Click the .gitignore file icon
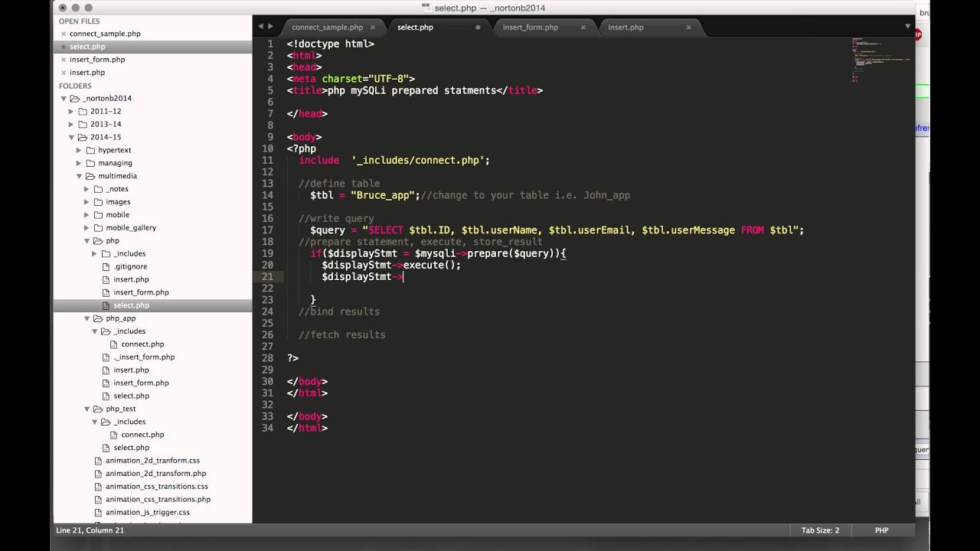The image size is (980, 551). [106, 267]
